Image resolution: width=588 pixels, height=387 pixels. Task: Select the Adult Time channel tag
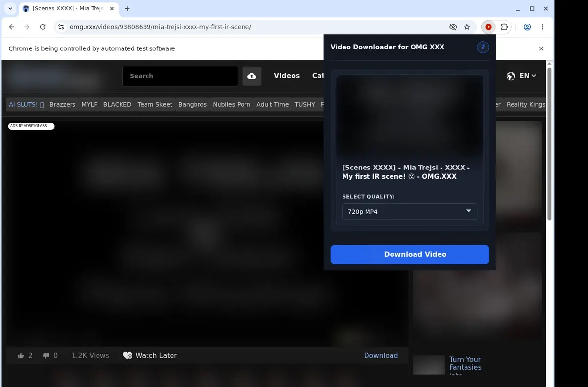click(272, 104)
